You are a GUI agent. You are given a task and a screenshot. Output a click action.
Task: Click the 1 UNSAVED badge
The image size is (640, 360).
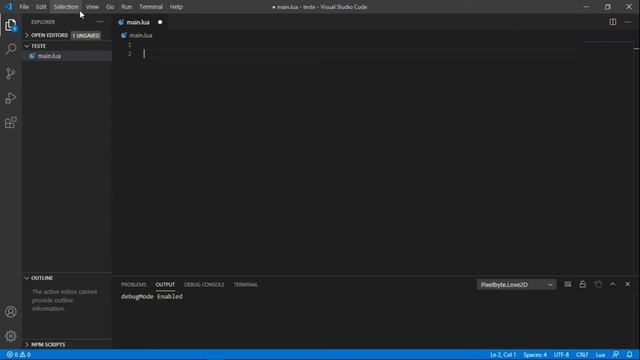click(x=86, y=36)
